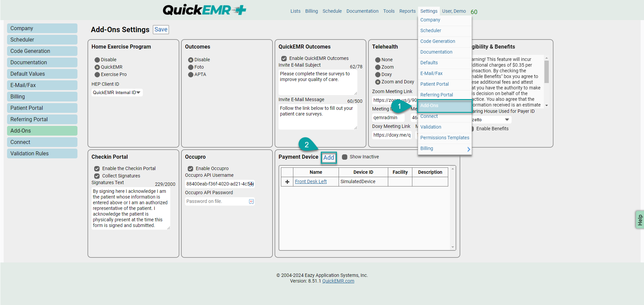Open the Help side tab
The width and height of the screenshot is (644, 305).
coord(640,220)
